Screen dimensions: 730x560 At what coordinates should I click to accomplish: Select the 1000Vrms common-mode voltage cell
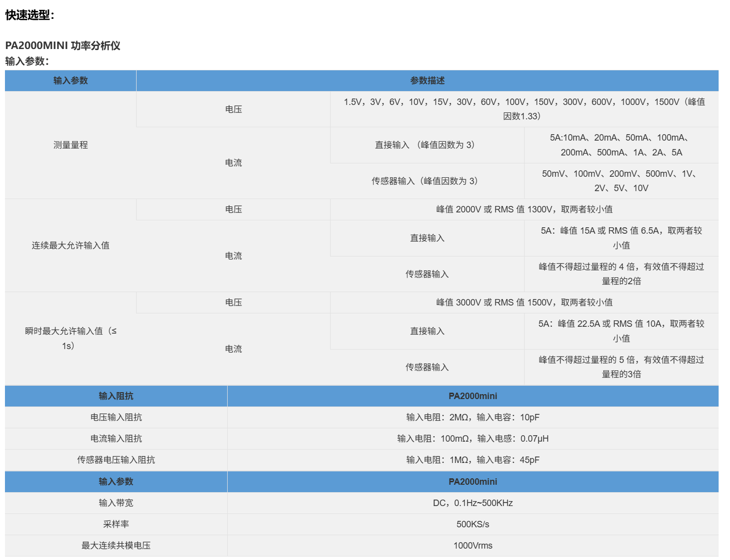[473, 546]
